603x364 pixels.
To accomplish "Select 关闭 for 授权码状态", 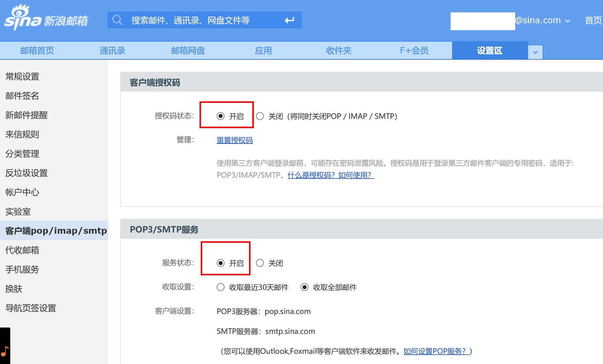I will 260,116.
